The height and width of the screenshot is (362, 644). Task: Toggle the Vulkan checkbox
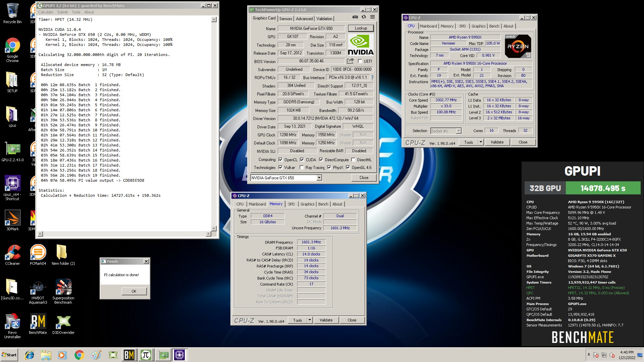(280, 168)
